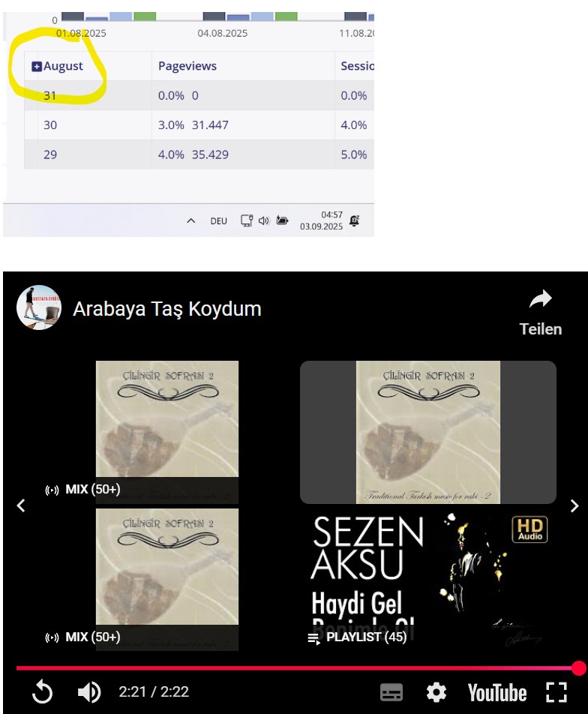Mute the video with speaker icon
The width and height of the screenshot is (588, 714).
click(x=89, y=692)
